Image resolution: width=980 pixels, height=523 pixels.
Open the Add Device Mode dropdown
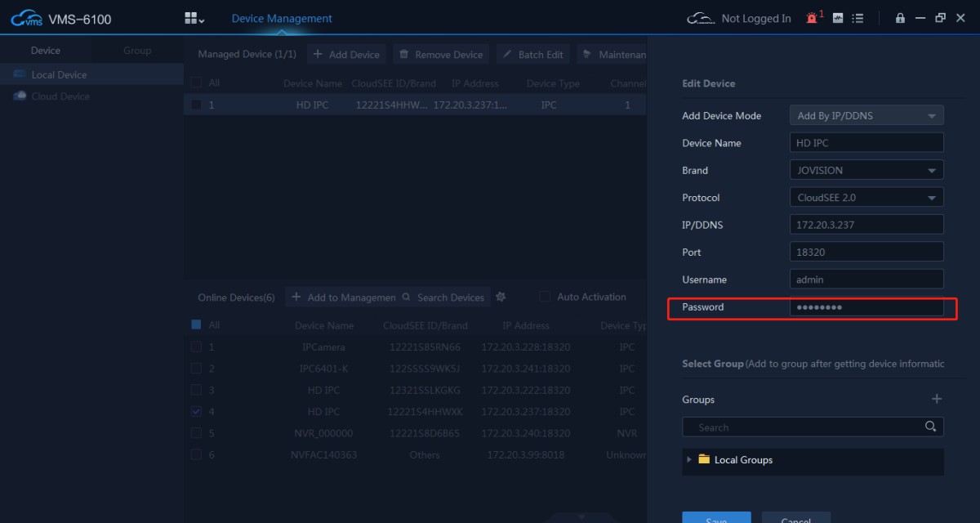tap(866, 115)
